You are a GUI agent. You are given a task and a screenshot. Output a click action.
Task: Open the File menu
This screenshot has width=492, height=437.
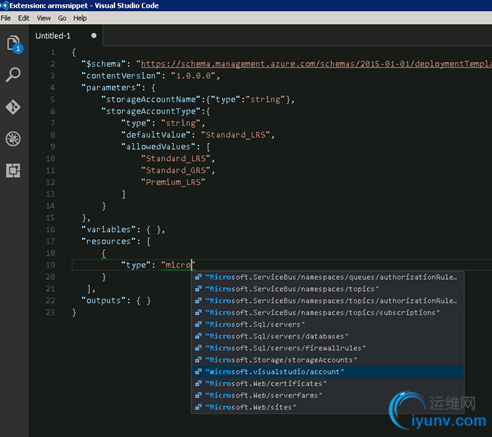pyautogui.click(x=6, y=18)
